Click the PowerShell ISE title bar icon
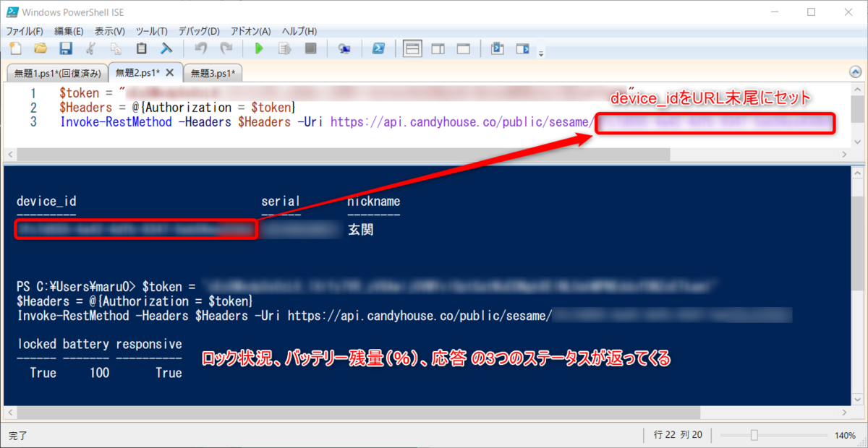 12,12
